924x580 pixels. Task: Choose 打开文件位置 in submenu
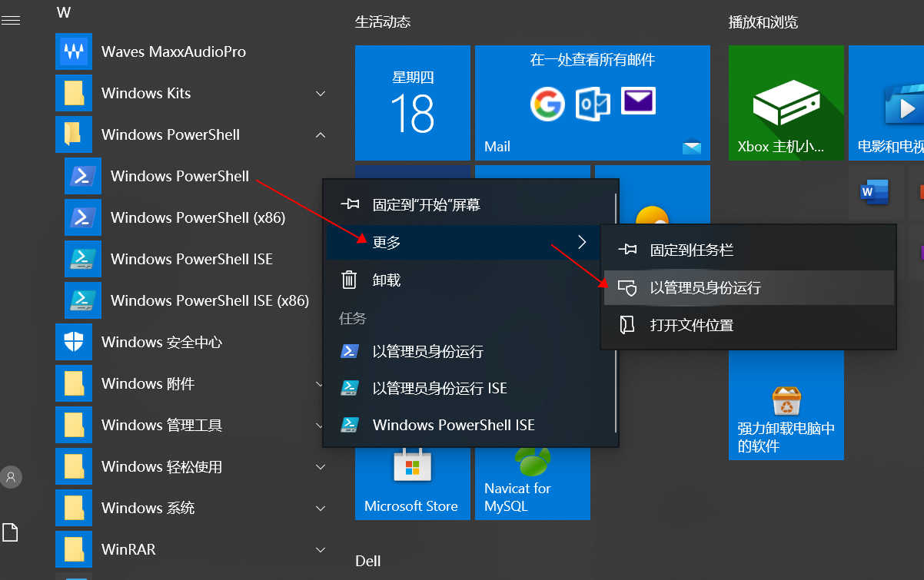[x=749, y=325]
